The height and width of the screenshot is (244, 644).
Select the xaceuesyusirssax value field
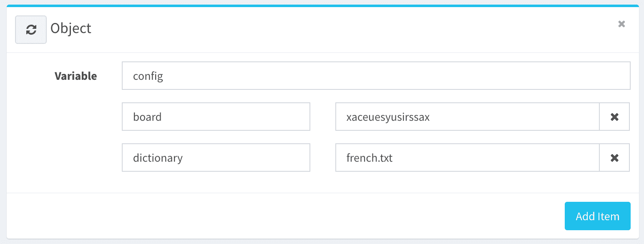(x=467, y=117)
